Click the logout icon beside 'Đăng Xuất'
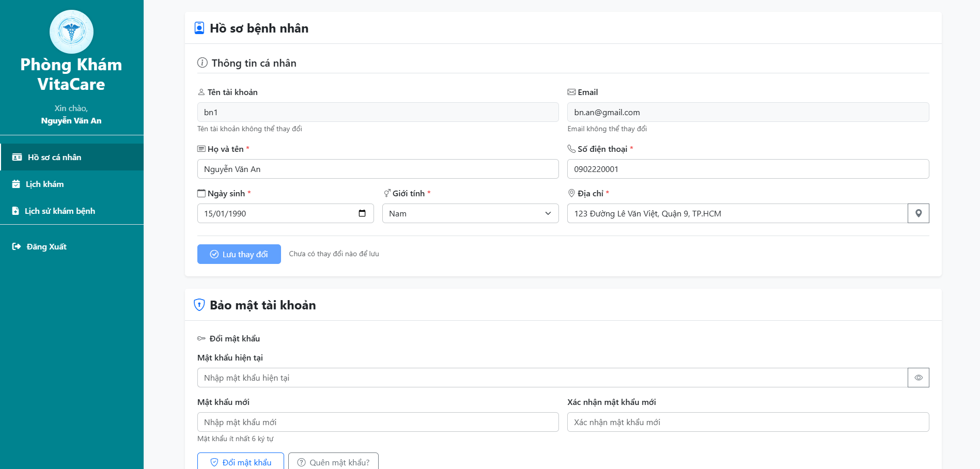980x469 pixels. [x=15, y=246]
